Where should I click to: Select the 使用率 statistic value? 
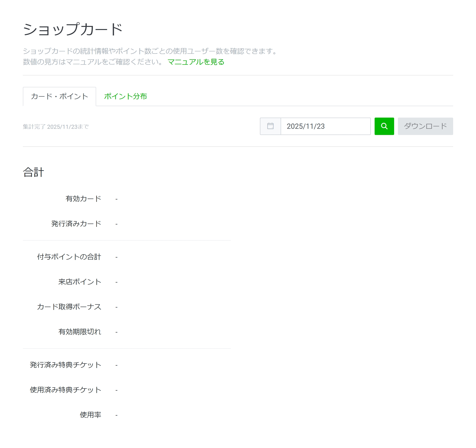[x=117, y=415]
